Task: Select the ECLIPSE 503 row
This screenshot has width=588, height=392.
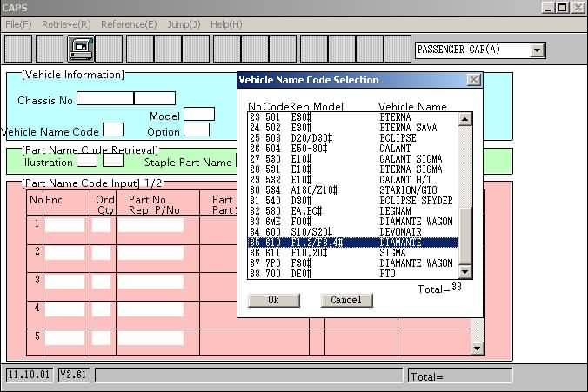Action: point(353,138)
